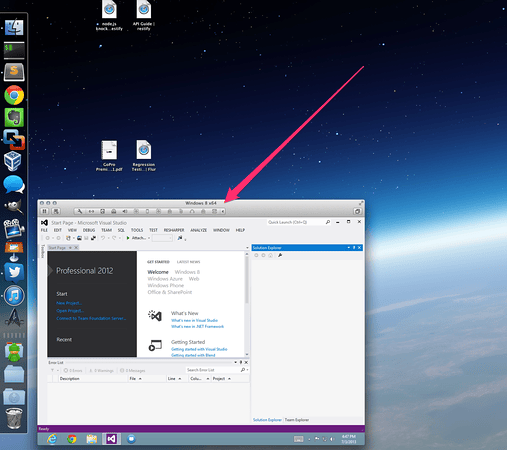Click the VM snapshot button
This screenshot has height=450, width=507.
point(56,211)
